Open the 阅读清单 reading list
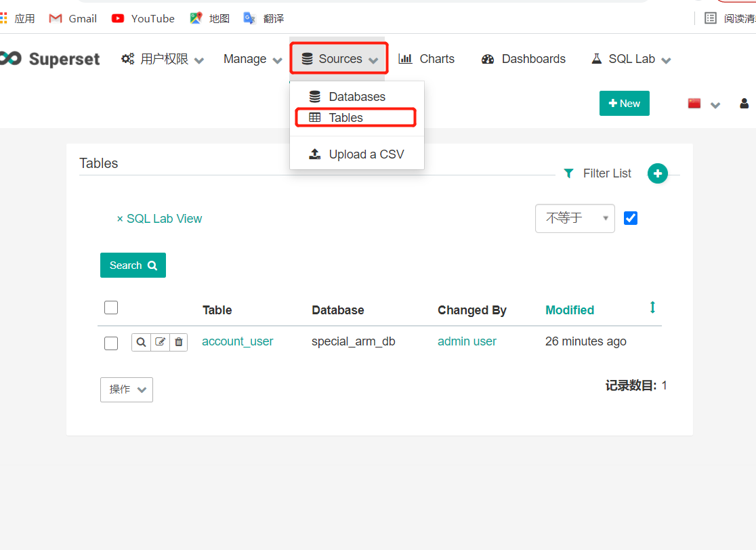 [730, 18]
